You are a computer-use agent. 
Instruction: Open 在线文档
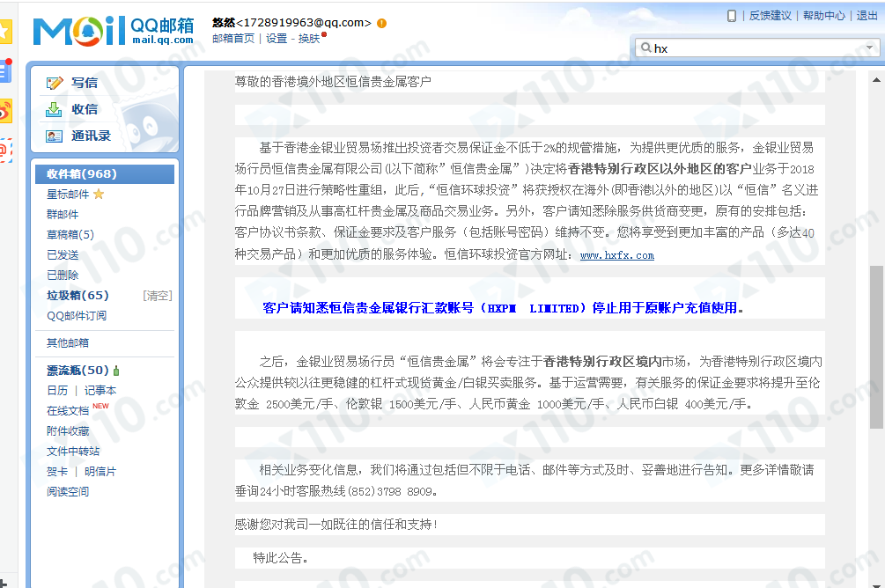click(x=68, y=411)
